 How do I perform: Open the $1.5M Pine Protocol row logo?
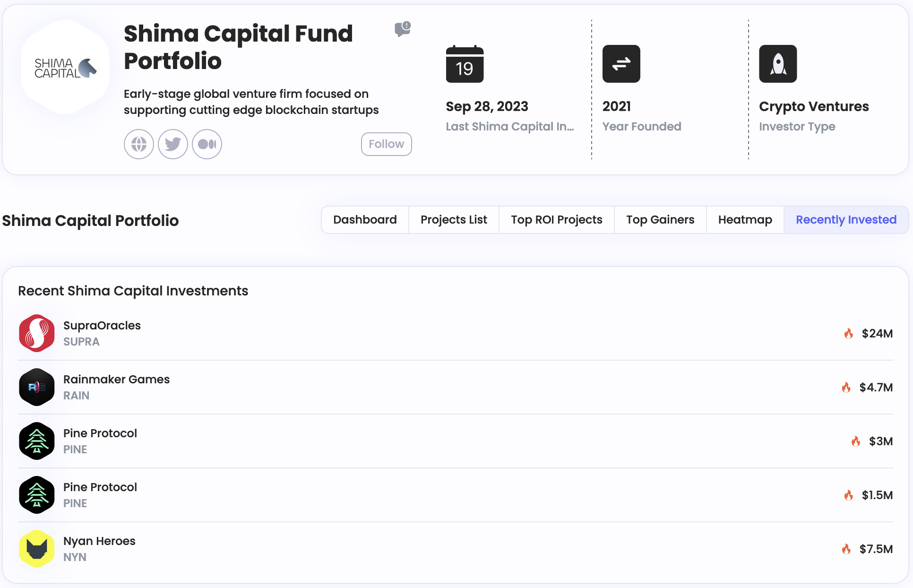(x=37, y=495)
